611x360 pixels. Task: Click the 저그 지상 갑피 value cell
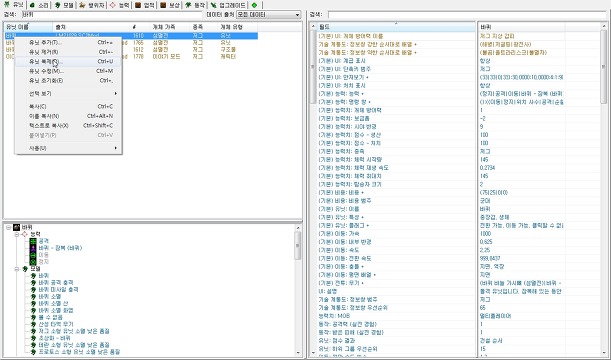point(521,36)
